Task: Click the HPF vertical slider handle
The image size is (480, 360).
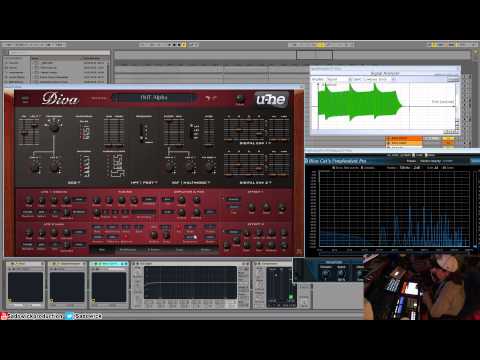Action: (x=143, y=137)
